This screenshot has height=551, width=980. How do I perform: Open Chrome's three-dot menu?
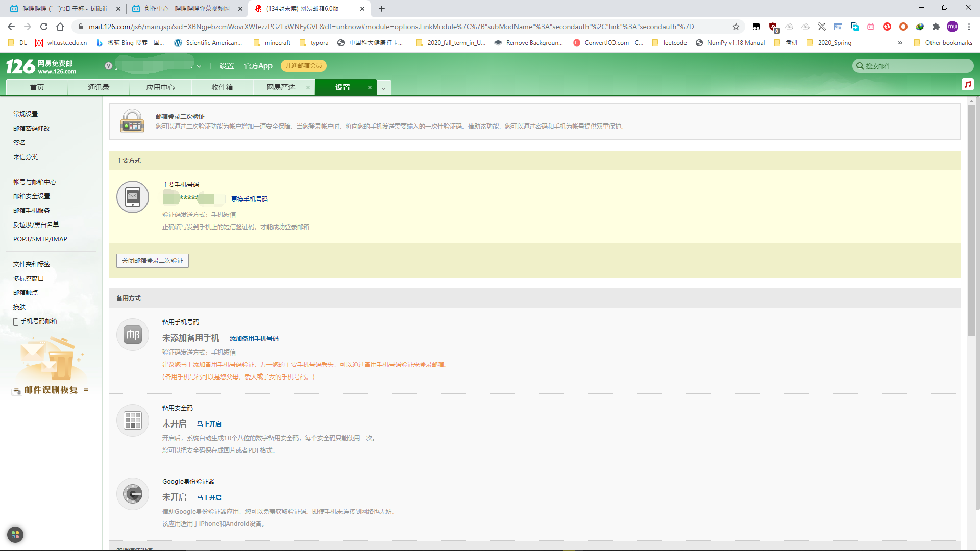pyautogui.click(x=969, y=27)
